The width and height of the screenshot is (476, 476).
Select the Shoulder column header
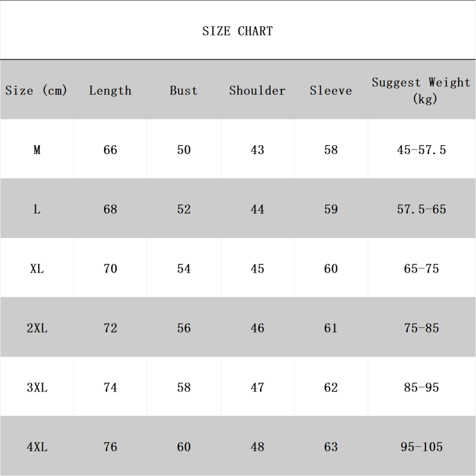(257, 90)
